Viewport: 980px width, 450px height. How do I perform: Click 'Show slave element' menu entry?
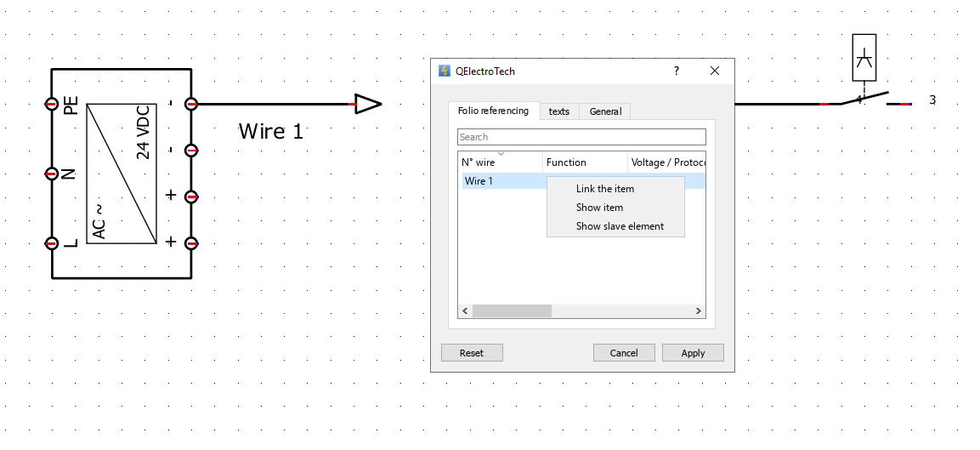coord(620,226)
